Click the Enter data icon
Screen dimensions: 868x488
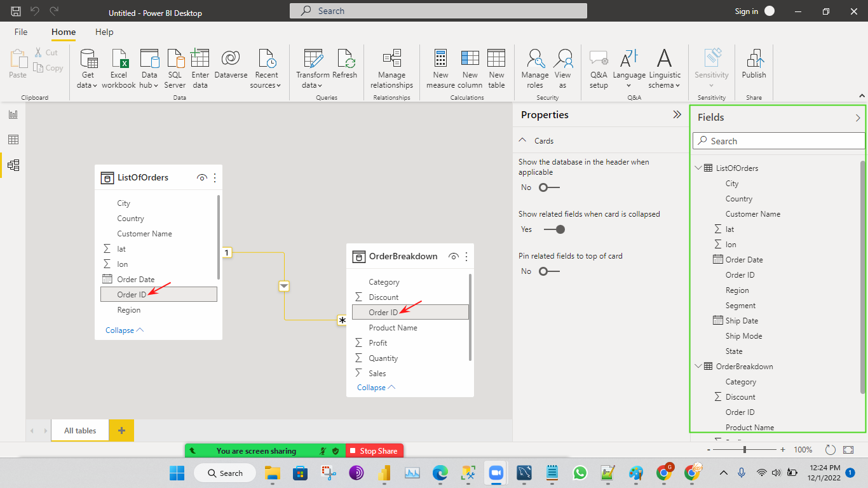(200, 58)
